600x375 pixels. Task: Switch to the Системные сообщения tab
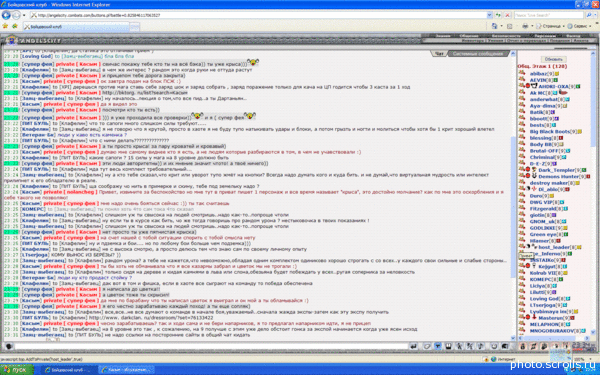click(478, 54)
